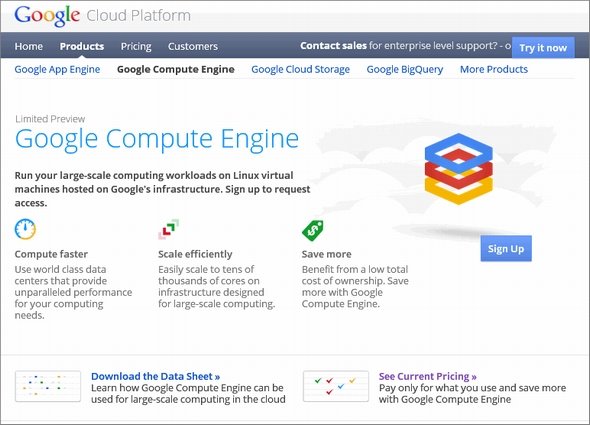Open See Current Pricing link
590x425 pixels.
pos(427,376)
